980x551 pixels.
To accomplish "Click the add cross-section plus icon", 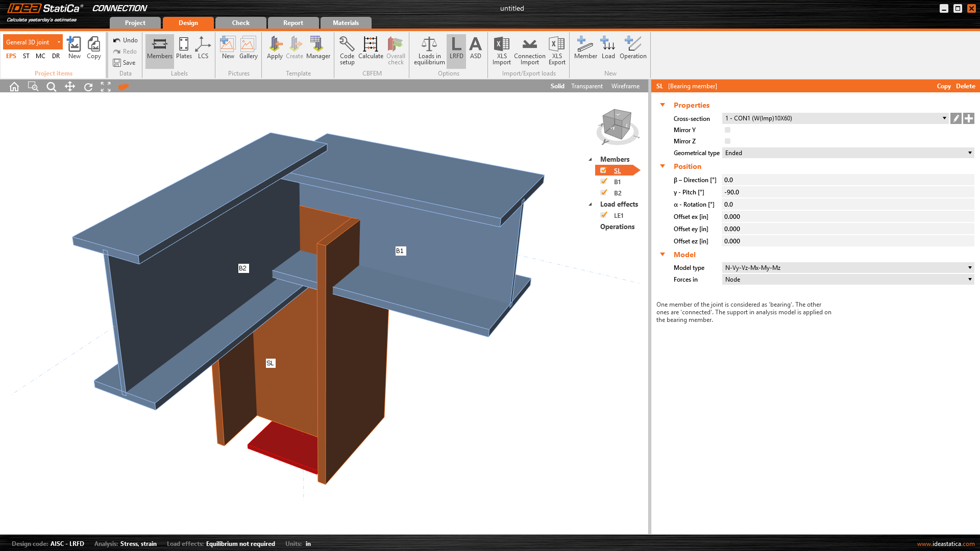I will click(969, 118).
